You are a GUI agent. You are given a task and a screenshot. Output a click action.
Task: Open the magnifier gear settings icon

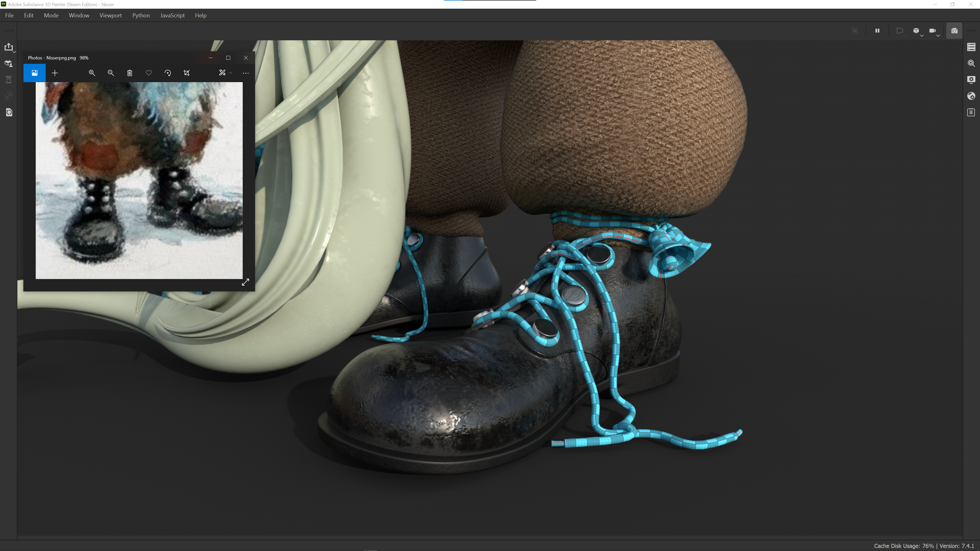coord(971,64)
